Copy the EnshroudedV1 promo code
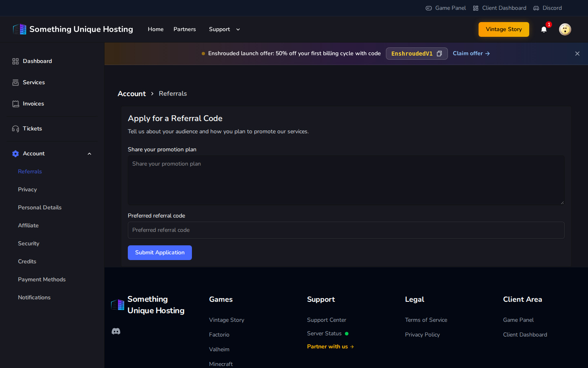This screenshot has width=588, height=368. 439,54
